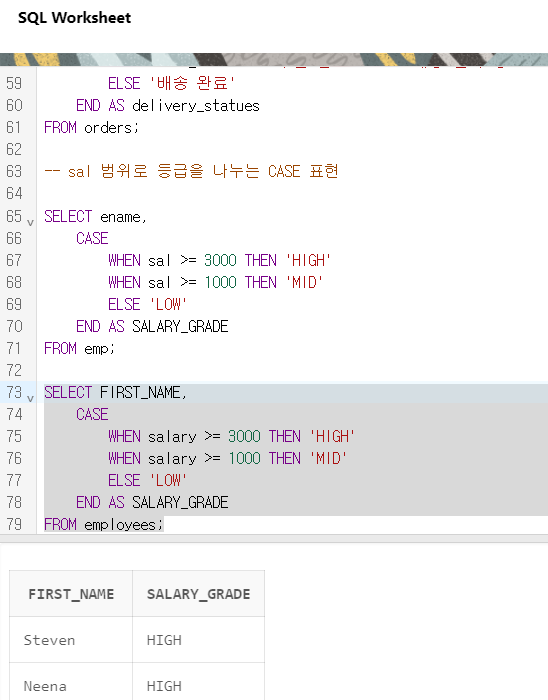Click "ELSE 'LOW'" on line 77
548x700 pixels.
pyautogui.click(x=147, y=480)
